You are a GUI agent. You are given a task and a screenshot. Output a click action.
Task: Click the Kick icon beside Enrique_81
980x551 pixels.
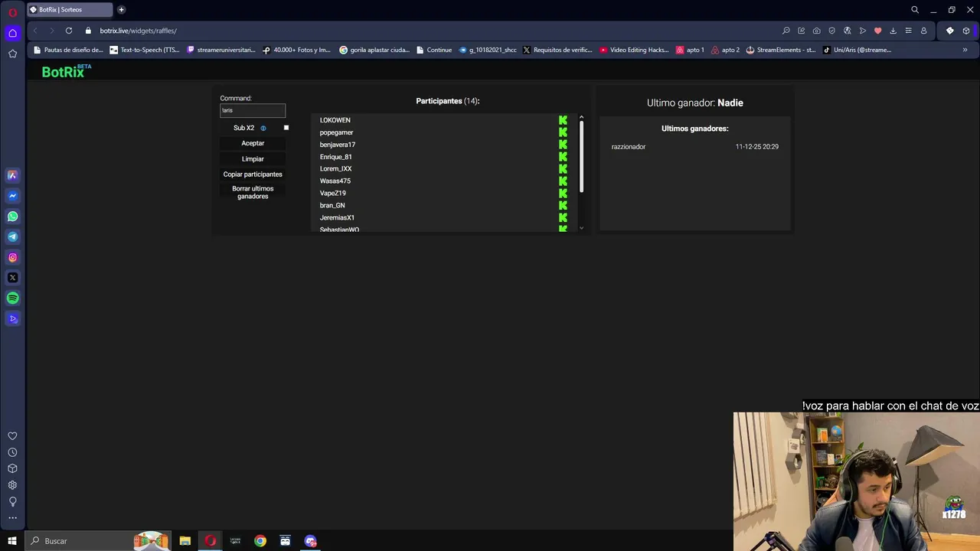tap(563, 157)
